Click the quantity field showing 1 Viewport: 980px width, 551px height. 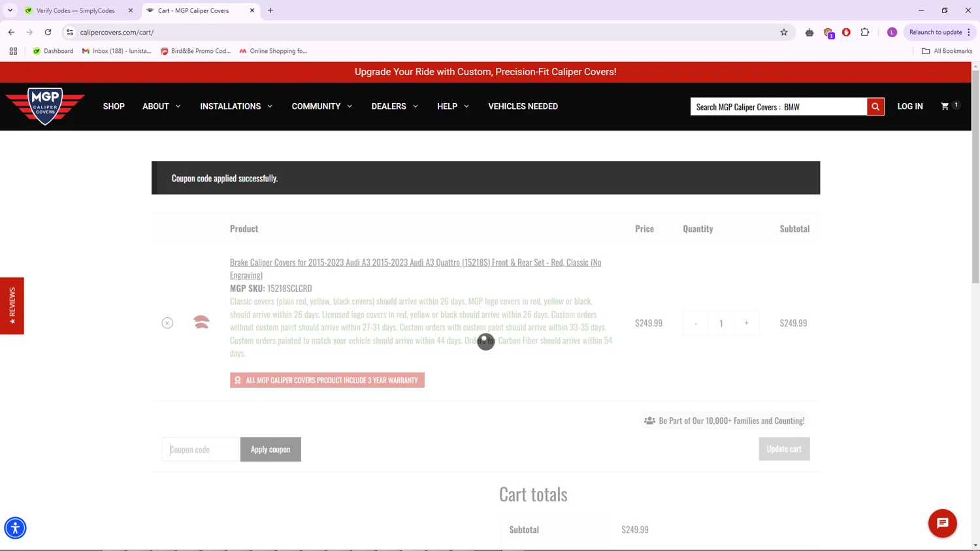(x=721, y=323)
